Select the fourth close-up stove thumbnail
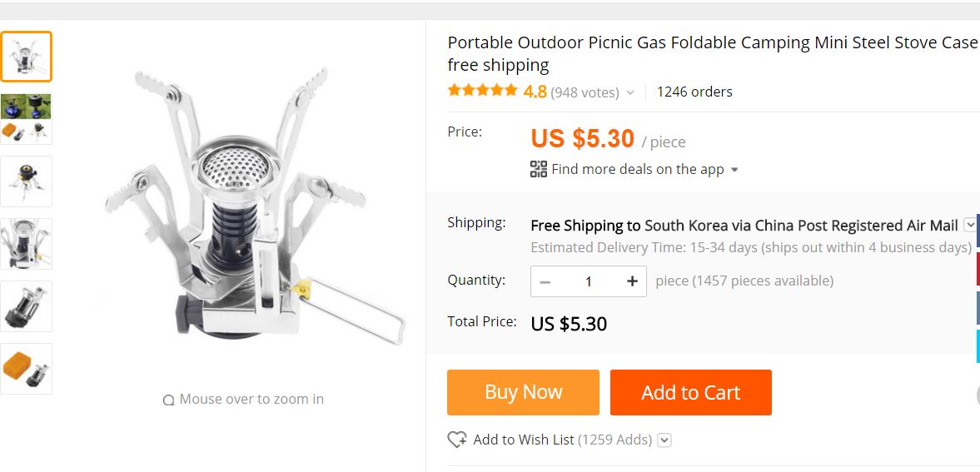This screenshot has height=472, width=980. [x=26, y=244]
